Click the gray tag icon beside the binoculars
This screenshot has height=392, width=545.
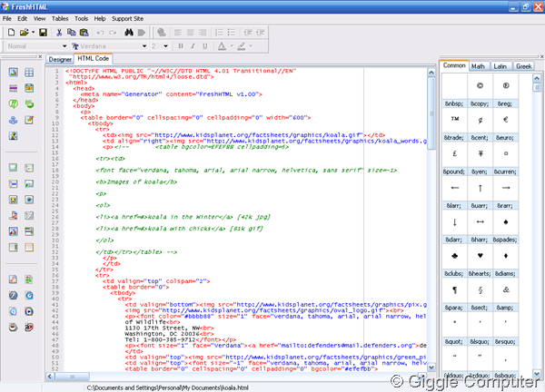(141, 33)
